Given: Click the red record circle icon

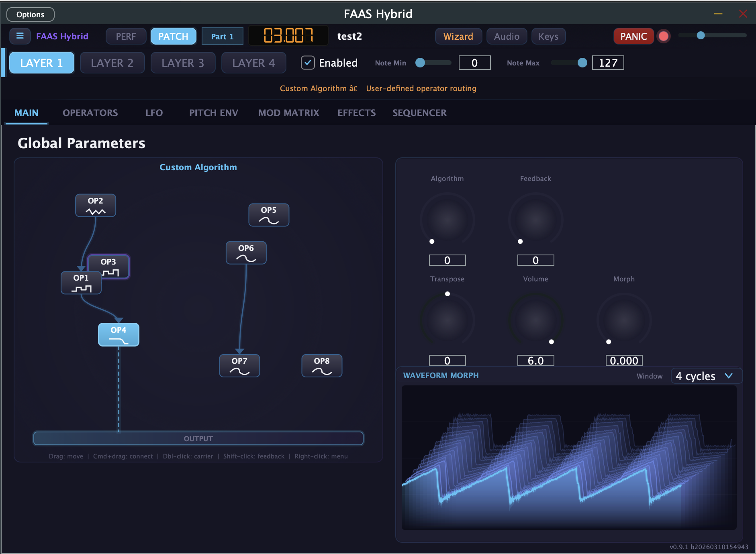Looking at the screenshot, I should tap(664, 36).
